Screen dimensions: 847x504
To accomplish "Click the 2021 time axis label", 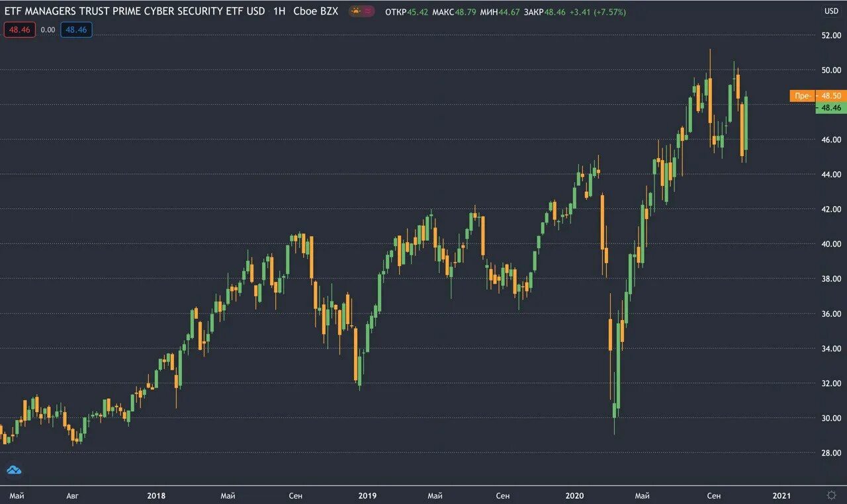I will coord(781,495).
